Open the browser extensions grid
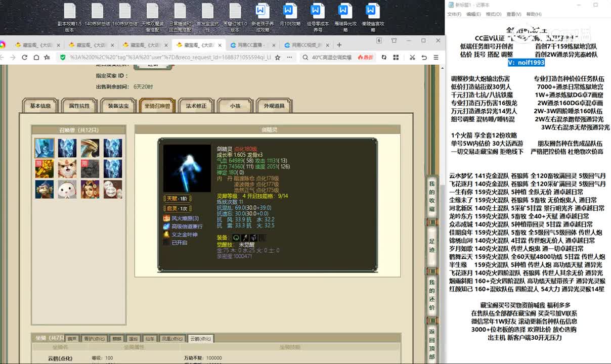Screen dimensions: 611x364 395,58
